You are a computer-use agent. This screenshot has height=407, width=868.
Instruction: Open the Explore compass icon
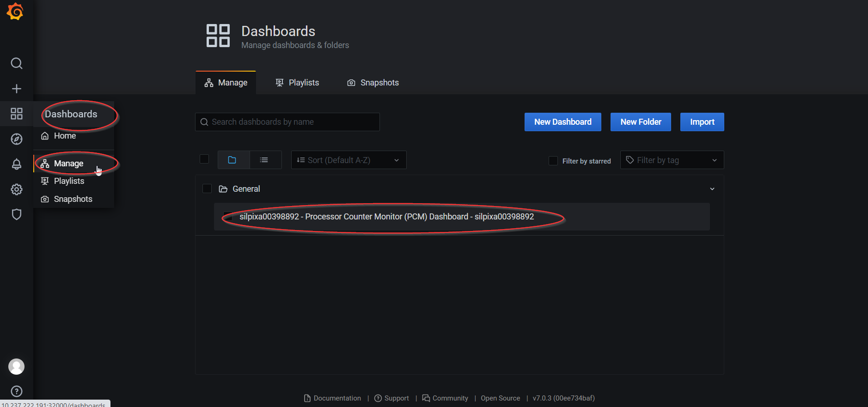tap(17, 139)
